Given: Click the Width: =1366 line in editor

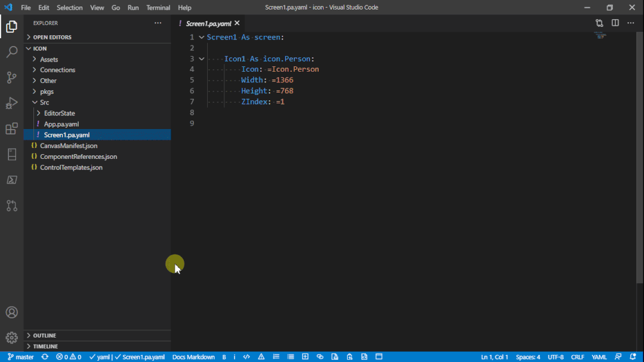Looking at the screenshot, I should click(267, 80).
